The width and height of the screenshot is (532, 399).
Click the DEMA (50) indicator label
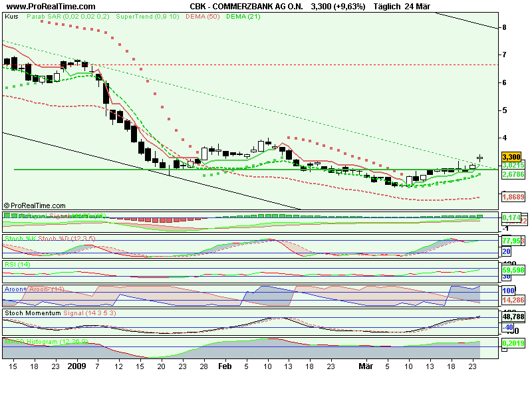(x=203, y=16)
